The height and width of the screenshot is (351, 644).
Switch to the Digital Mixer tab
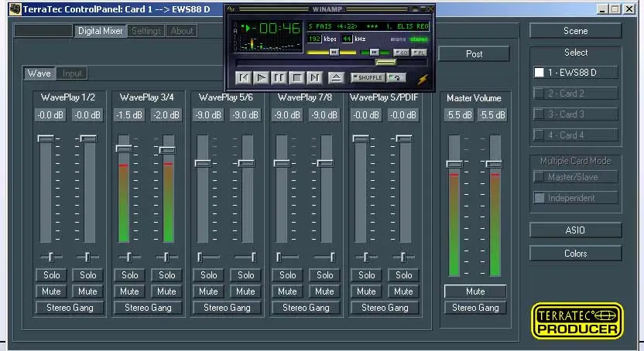tap(100, 31)
